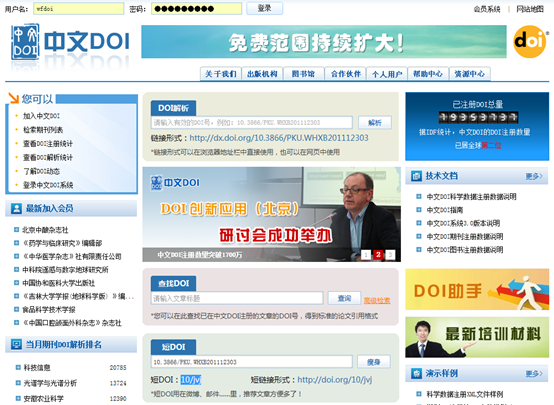Click the bullet icon before 北京中醚杂志社

[16, 230]
